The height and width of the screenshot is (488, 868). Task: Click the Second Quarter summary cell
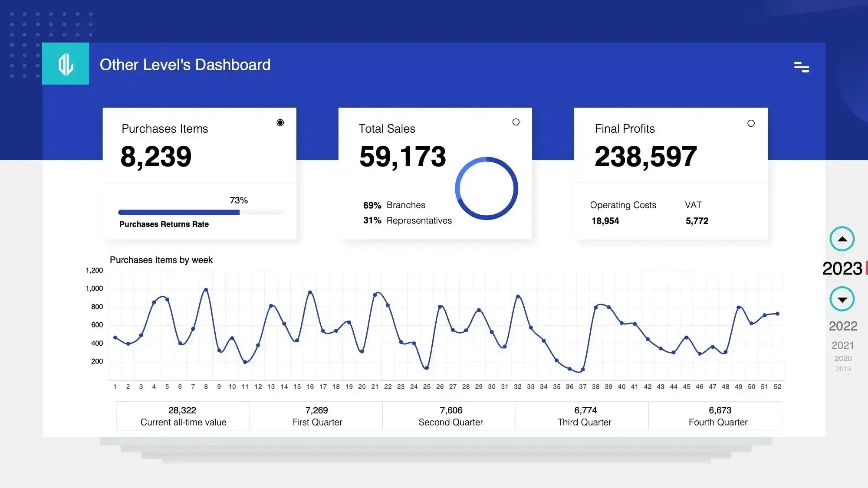[x=450, y=416]
